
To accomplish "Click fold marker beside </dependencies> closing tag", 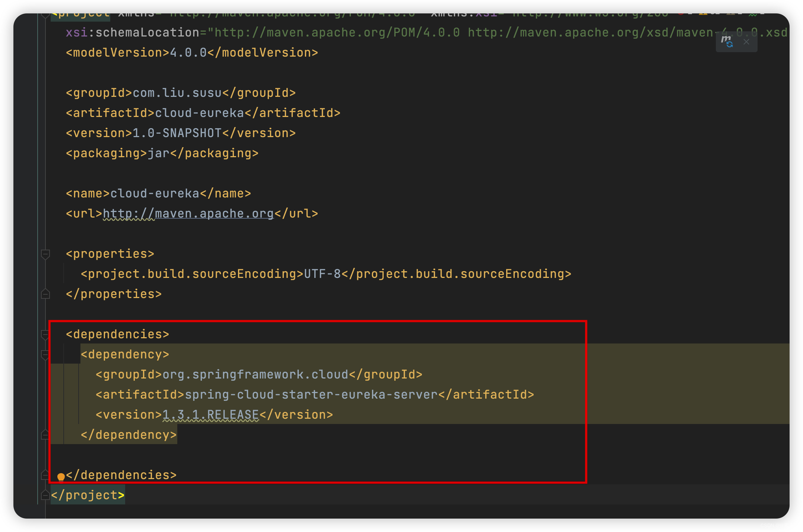I will coord(45,475).
